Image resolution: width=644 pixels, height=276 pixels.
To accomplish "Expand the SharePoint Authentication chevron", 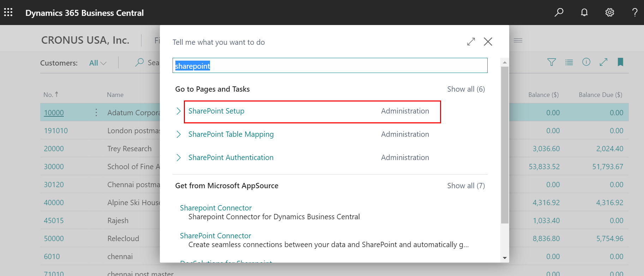I will tap(179, 158).
